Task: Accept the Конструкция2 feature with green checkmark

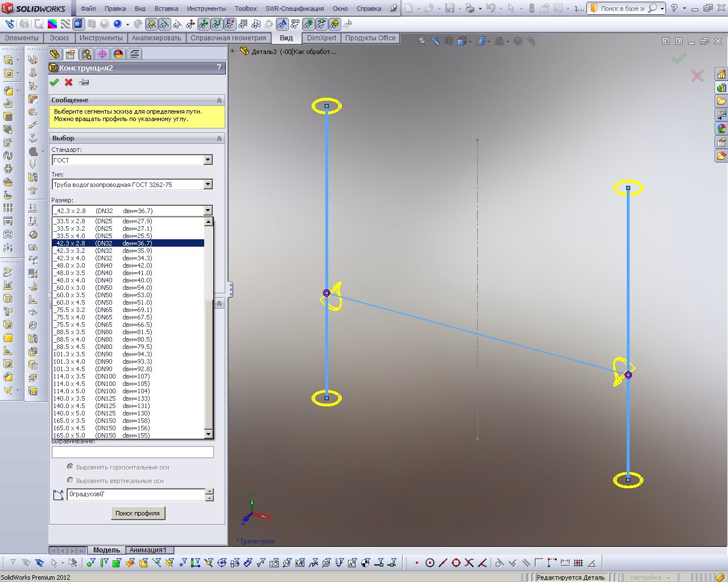Action: coord(55,82)
